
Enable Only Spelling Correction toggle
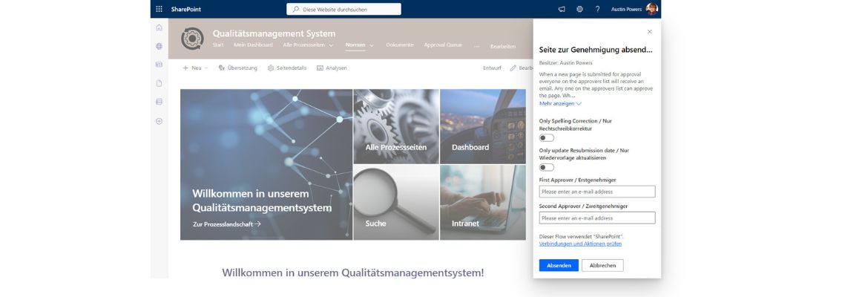click(x=547, y=138)
